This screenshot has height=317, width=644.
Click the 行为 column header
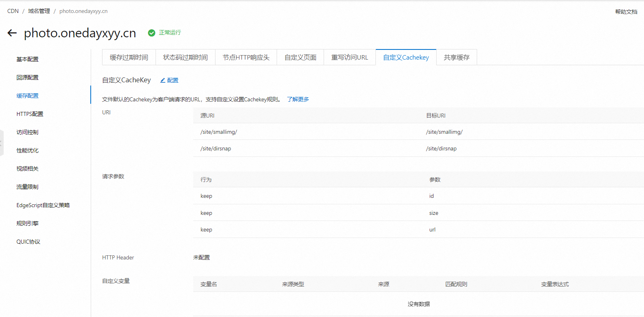pyautogui.click(x=206, y=180)
